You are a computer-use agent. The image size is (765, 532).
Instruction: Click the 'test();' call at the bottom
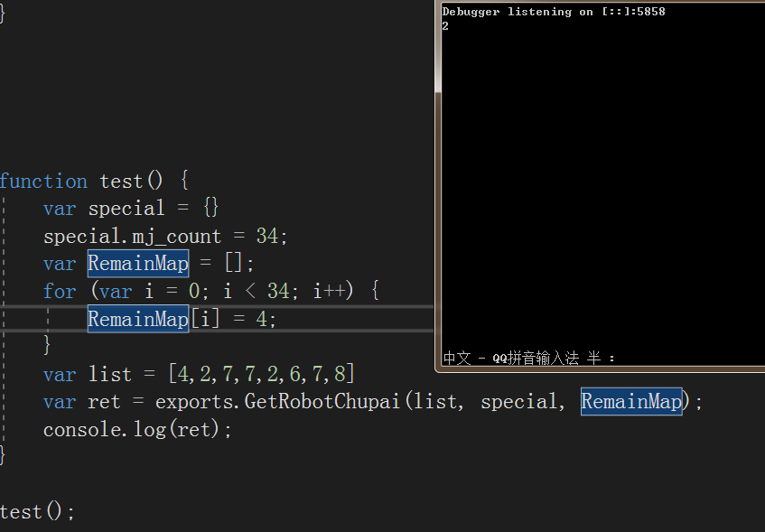coord(37,512)
